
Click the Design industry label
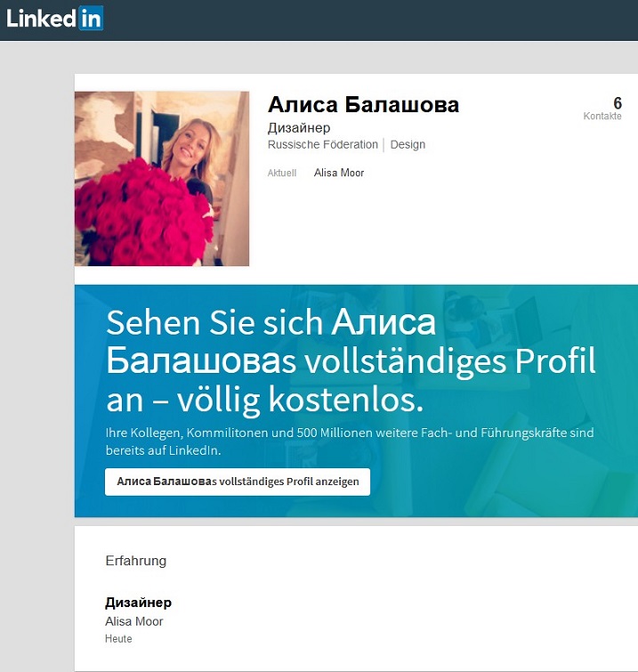pos(408,145)
